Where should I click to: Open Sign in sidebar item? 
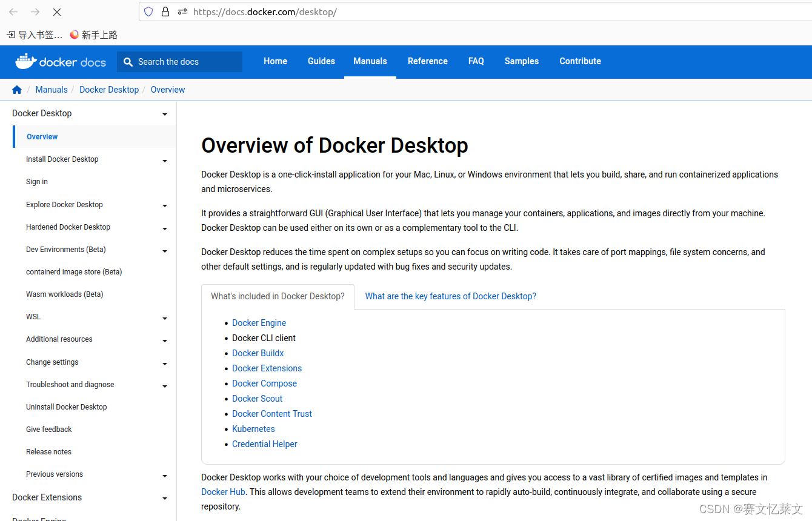click(37, 182)
